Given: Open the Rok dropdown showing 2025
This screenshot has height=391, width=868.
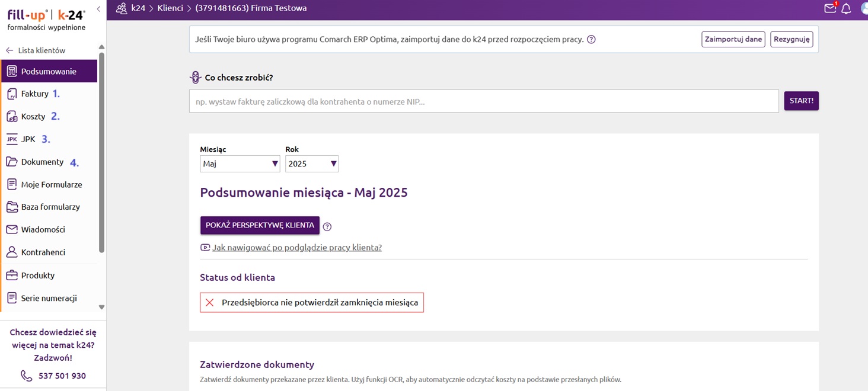Looking at the screenshot, I should click(312, 164).
